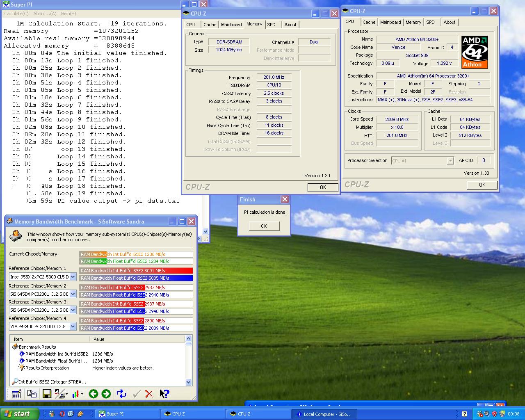Click the context help pointer icon

164,394
